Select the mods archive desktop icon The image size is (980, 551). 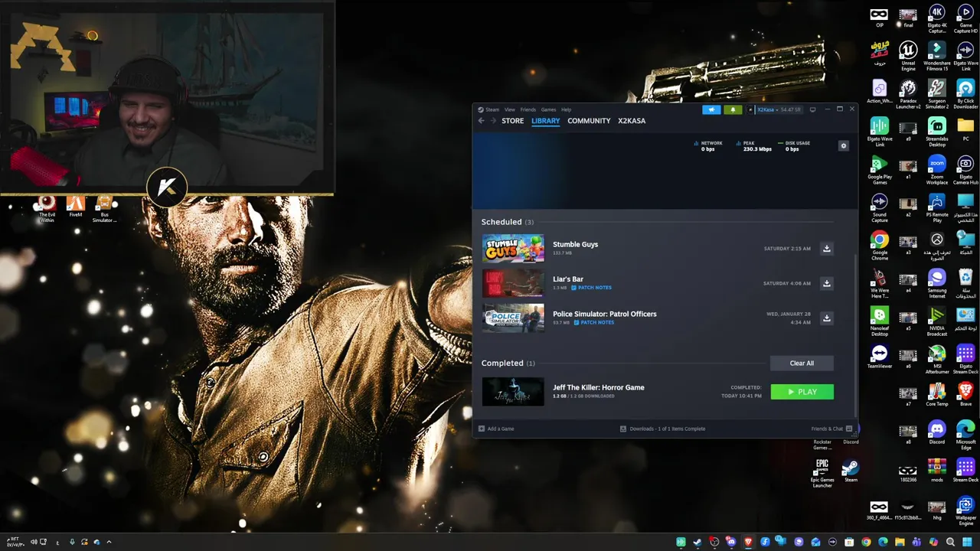click(936, 470)
